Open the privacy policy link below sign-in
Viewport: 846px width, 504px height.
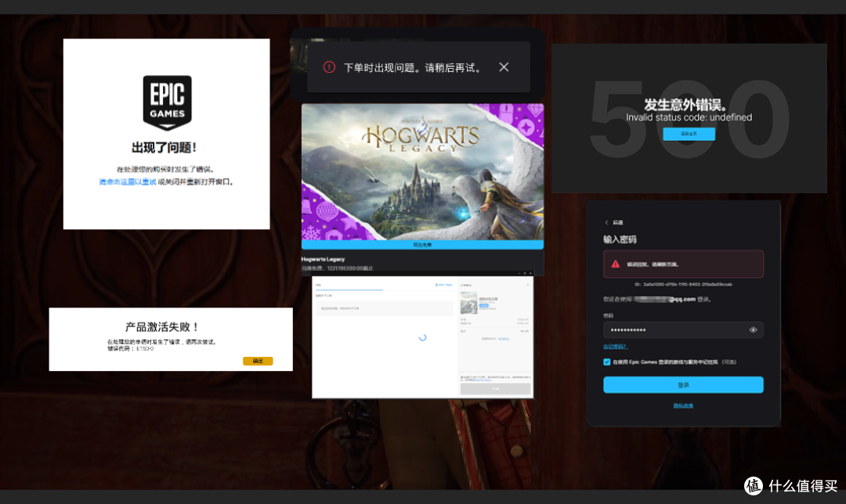tap(683, 406)
